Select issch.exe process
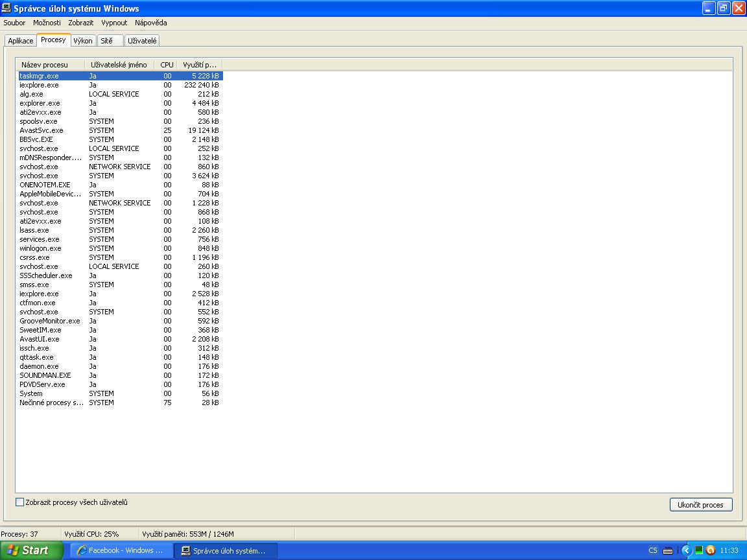 (x=121, y=348)
